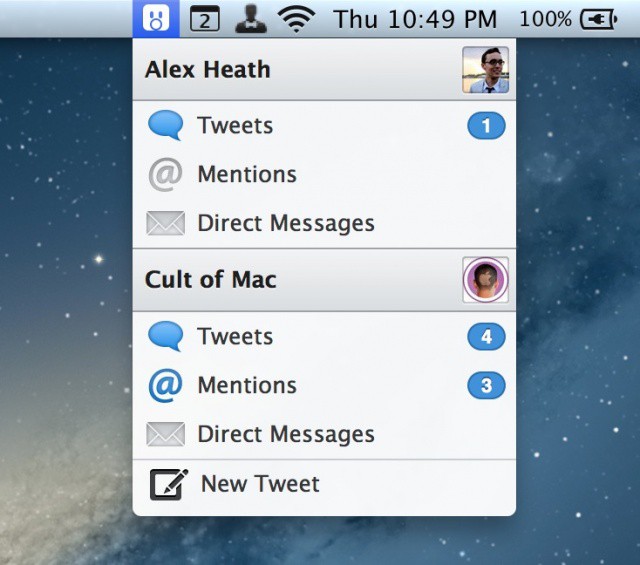Open Tweets under Alex Heath

(324, 125)
